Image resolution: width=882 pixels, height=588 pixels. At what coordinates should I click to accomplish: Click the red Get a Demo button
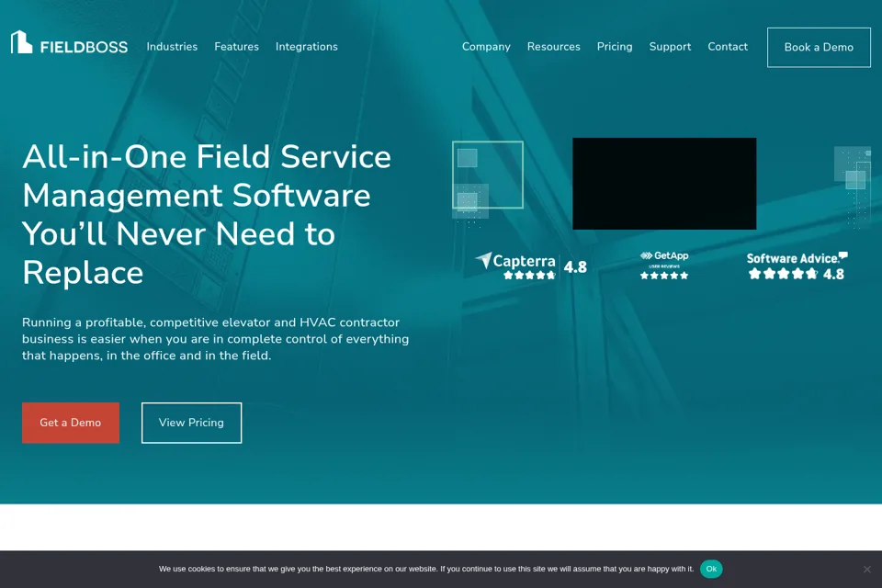point(71,423)
